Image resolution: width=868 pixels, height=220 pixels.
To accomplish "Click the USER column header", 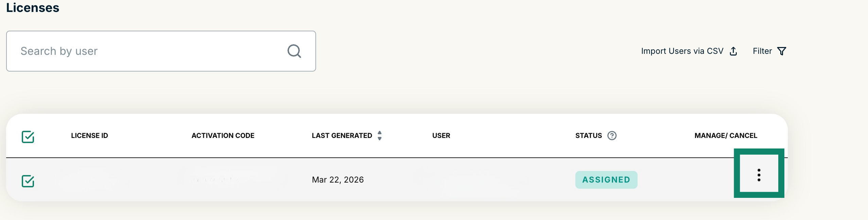I will click(x=441, y=136).
